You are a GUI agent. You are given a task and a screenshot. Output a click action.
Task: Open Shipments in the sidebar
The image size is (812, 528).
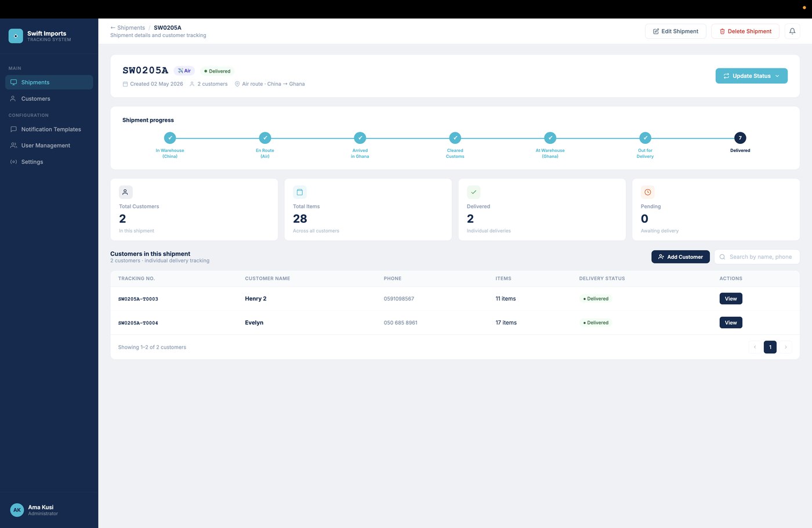49,82
